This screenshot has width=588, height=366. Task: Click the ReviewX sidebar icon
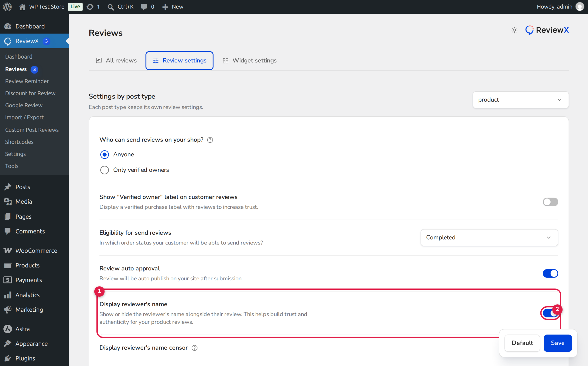(8, 41)
